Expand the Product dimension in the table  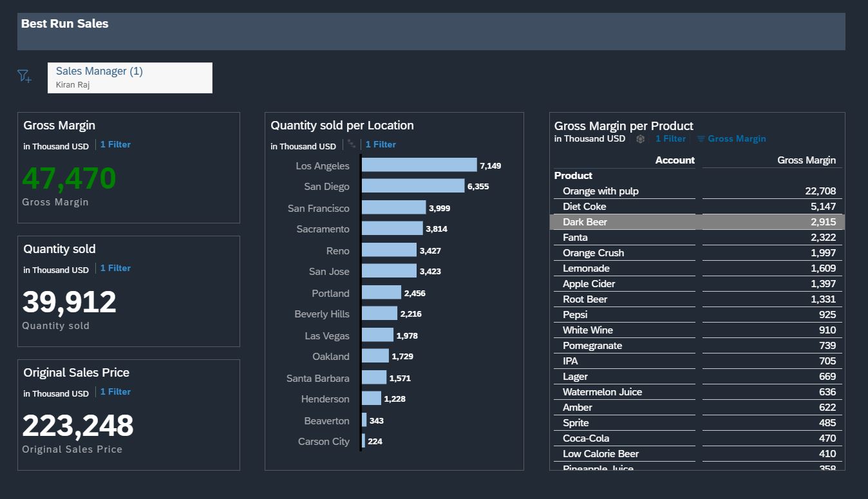click(573, 175)
